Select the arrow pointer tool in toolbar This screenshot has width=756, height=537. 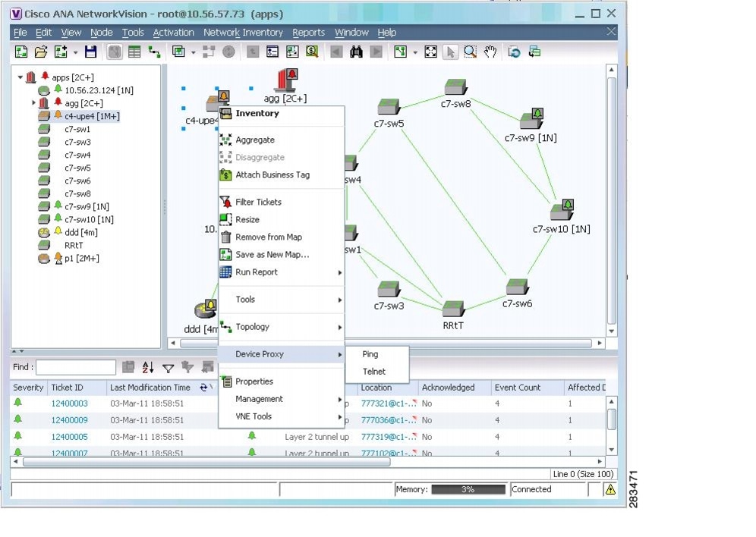tap(451, 51)
